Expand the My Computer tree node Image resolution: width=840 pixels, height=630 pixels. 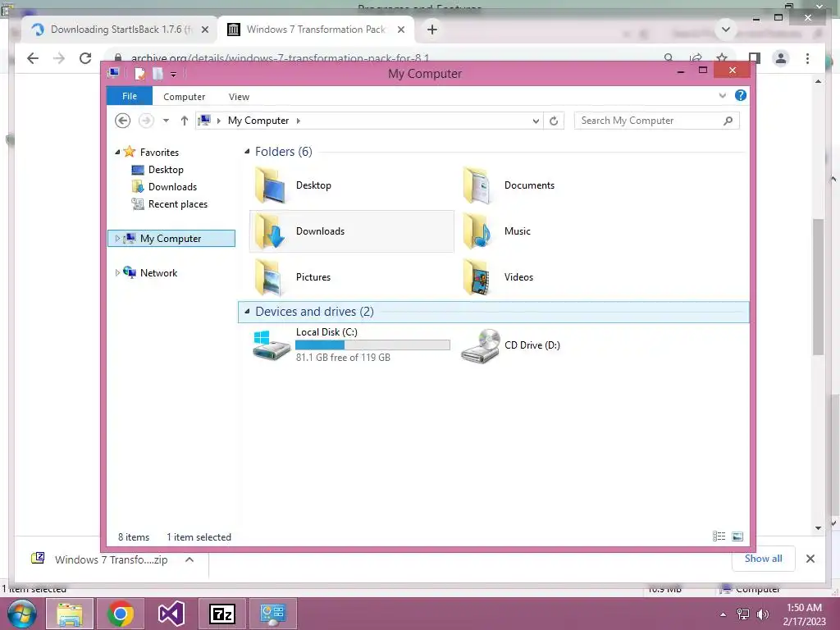(117, 239)
